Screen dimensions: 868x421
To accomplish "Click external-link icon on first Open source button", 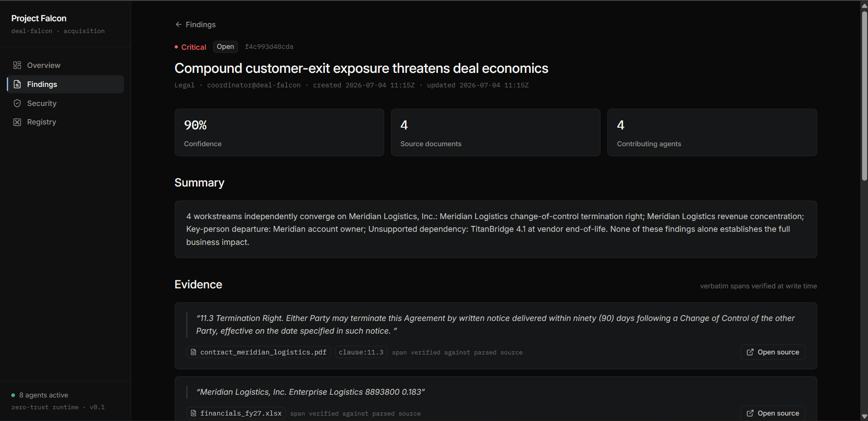I will [750, 352].
